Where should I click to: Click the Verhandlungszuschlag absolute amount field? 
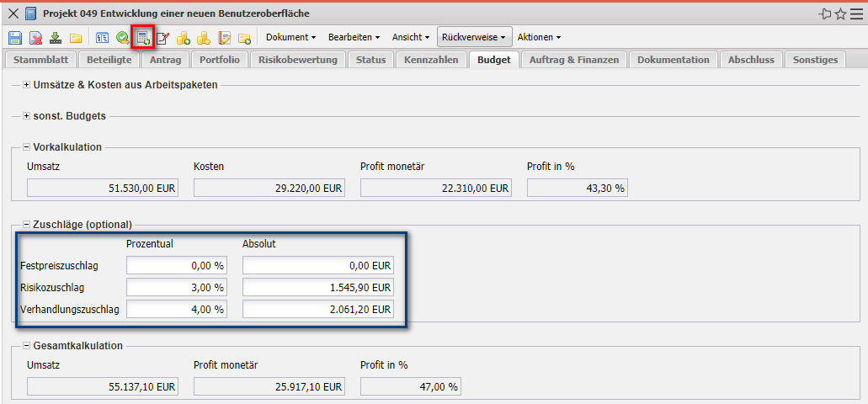[x=318, y=310]
